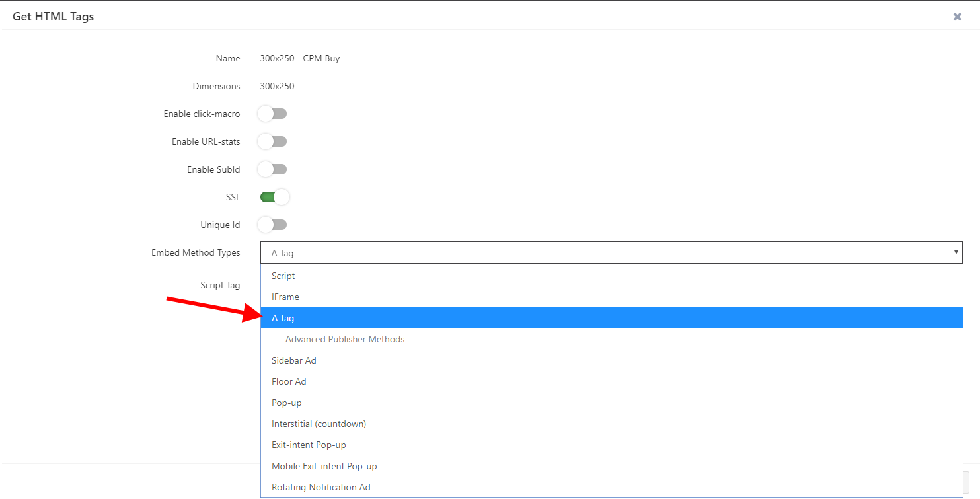Click the Dimensions label
980x499 pixels.
click(x=216, y=86)
